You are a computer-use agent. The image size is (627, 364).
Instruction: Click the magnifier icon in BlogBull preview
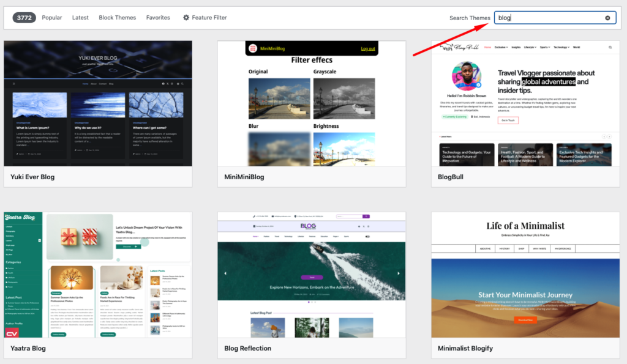point(610,47)
